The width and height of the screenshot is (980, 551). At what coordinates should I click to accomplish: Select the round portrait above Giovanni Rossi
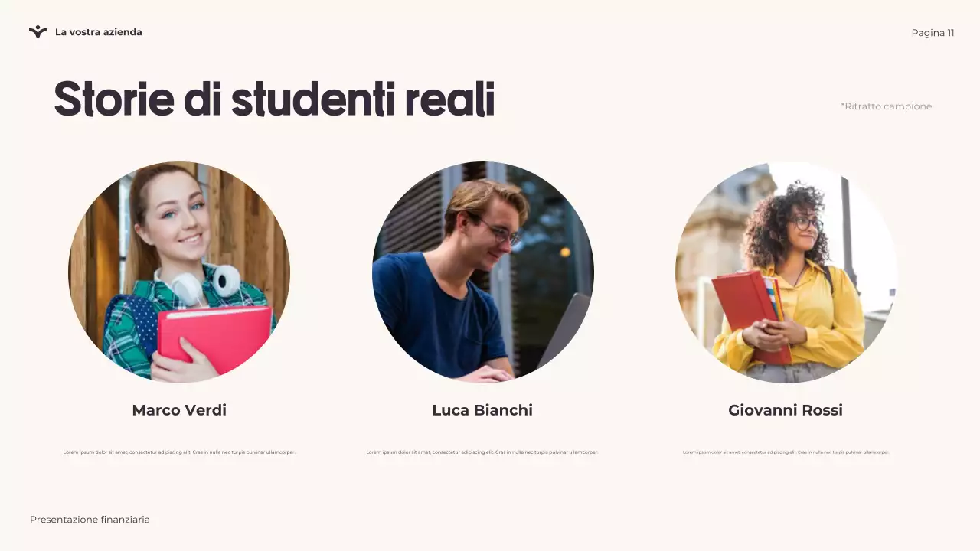coord(786,272)
